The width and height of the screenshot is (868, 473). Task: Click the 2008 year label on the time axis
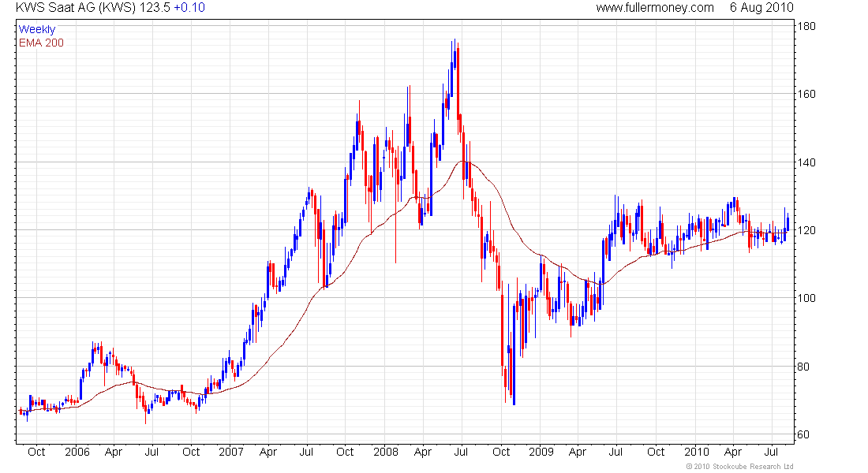click(386, 452)
